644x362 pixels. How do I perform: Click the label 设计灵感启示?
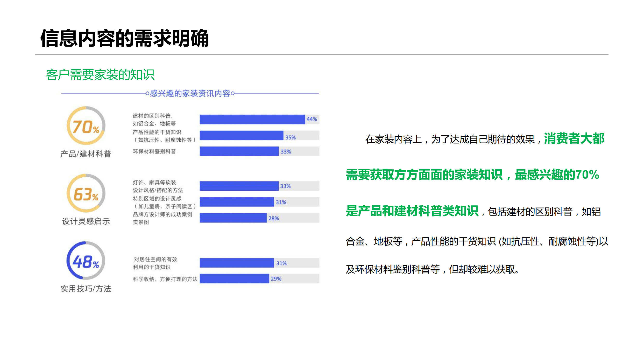coord(86,221)
